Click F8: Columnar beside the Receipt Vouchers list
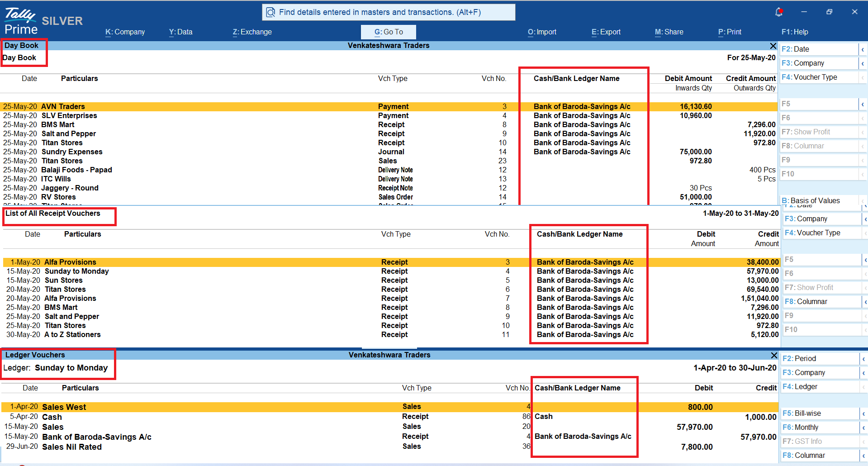868x466 pixels. point(822,302)
